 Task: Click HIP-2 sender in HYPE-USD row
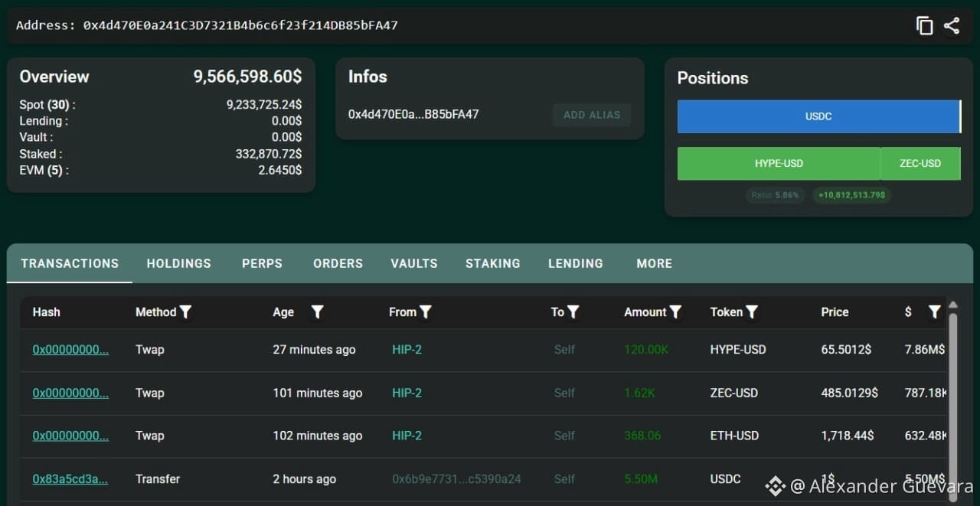pos(407,350)
